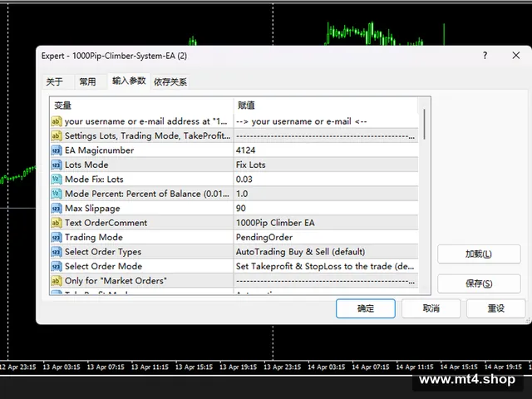Open the 依存关系 tab

(170, 81)
